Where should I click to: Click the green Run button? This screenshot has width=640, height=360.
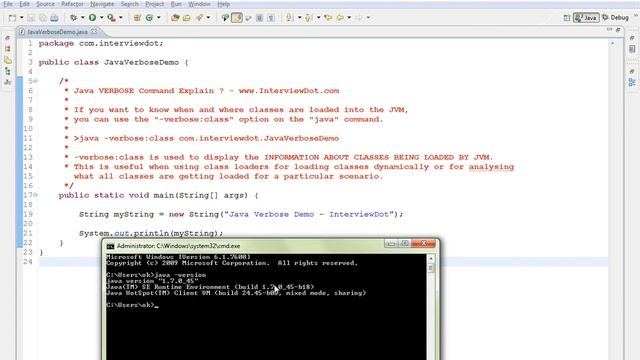click(92, 18)
